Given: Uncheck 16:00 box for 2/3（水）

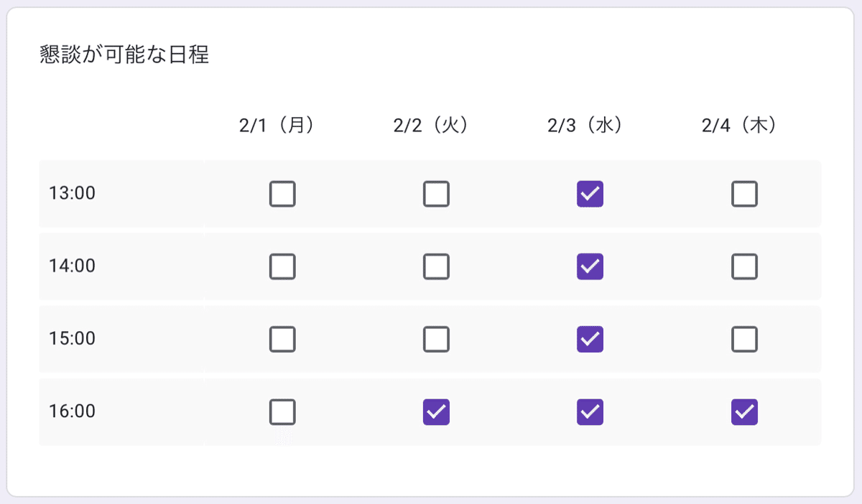Looking at the screenshot, I should point(590,412).
